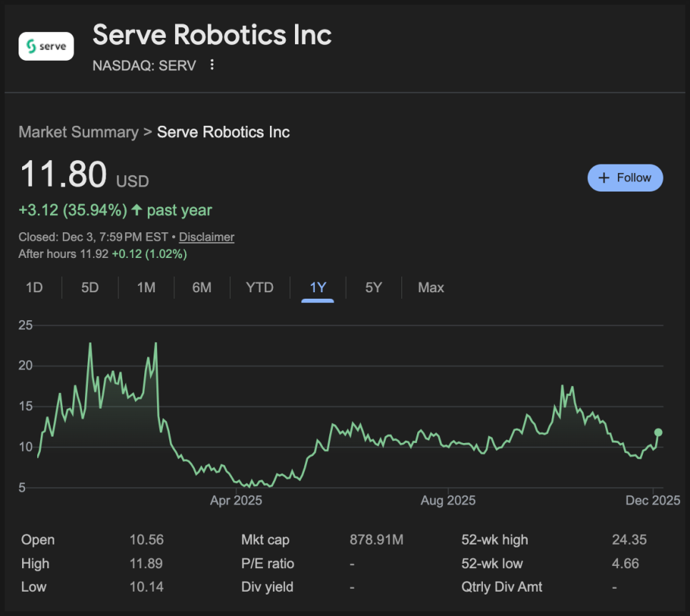Click the Serve Robotics Inc heading
690x616 pixels.
[212, 35]
